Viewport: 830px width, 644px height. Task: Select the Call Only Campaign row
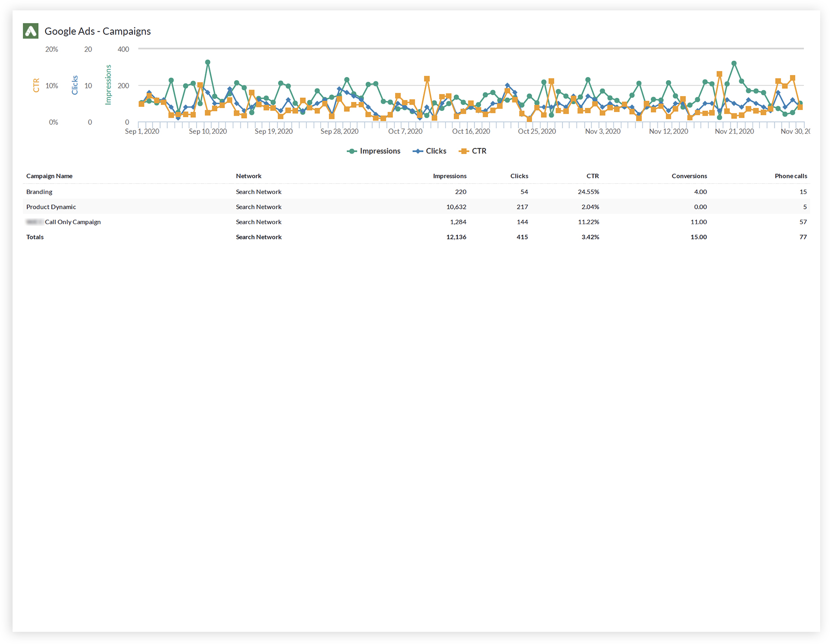tap(72, 222)
